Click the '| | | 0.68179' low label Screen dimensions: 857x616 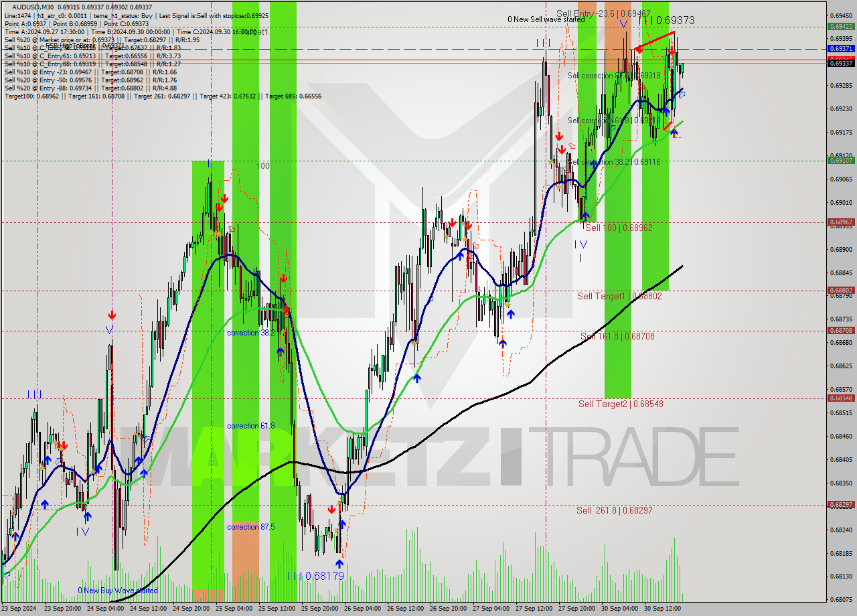click(316, 576)
